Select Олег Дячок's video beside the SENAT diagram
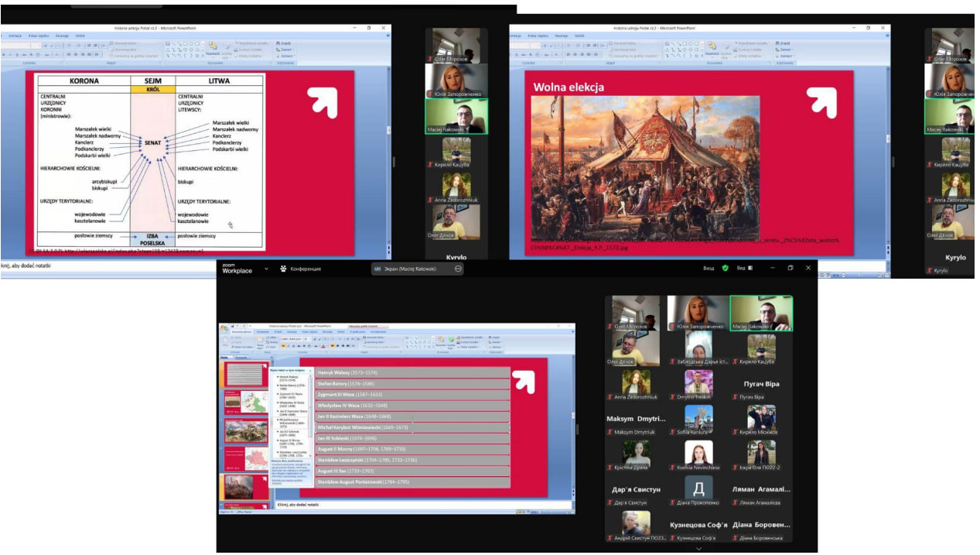 tap(456, 222)
